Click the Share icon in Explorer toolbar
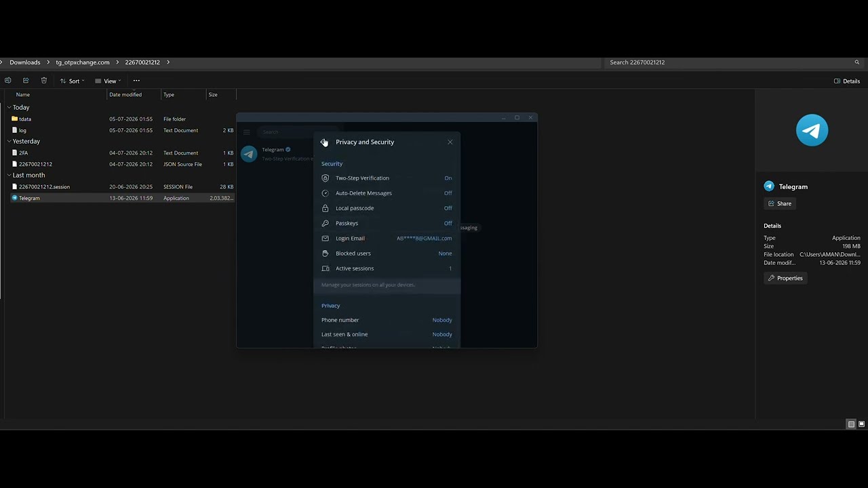Viewport: 868px width, 488px height. point(26,81)
